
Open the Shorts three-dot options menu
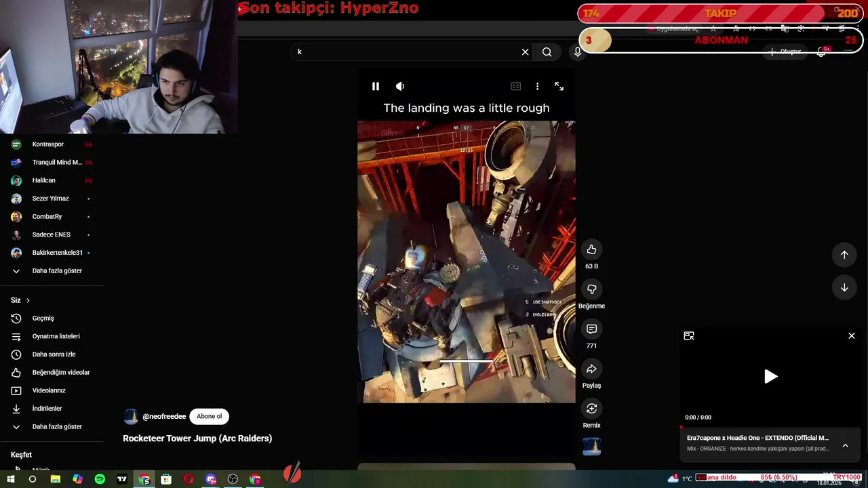pos(537,86)
